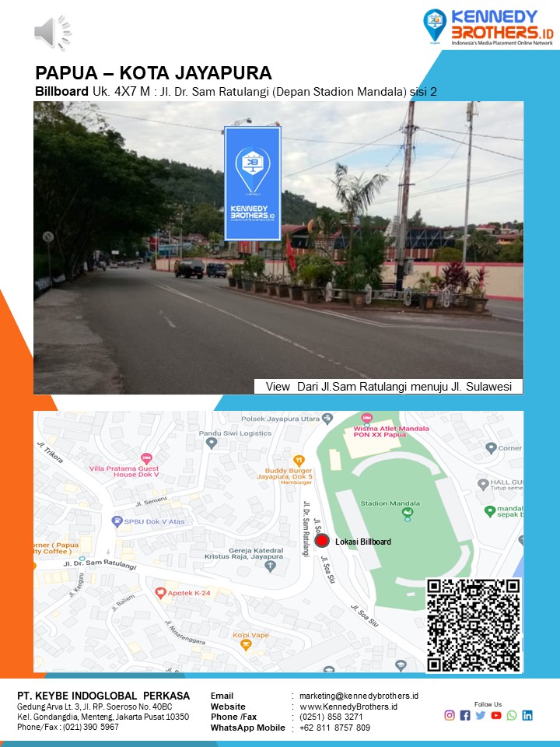The height and width of the screenshot is (747, 560).
Task: Click WhatsApp number +62 811 8757 809
Action: coord(334,728)
